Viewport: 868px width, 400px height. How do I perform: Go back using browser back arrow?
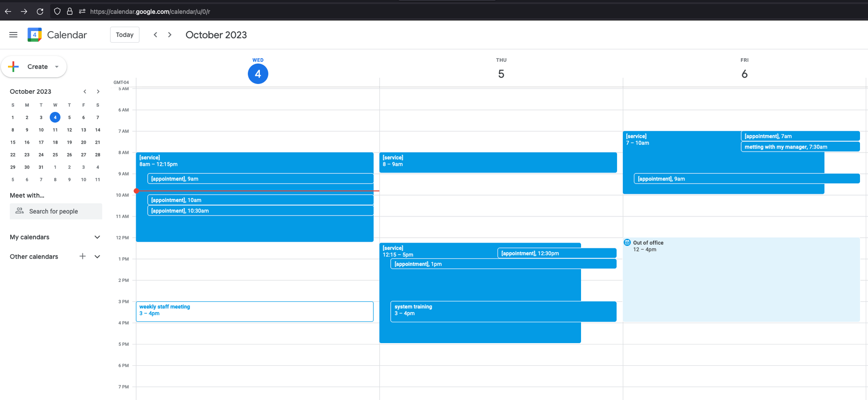[x=8, y=12]
